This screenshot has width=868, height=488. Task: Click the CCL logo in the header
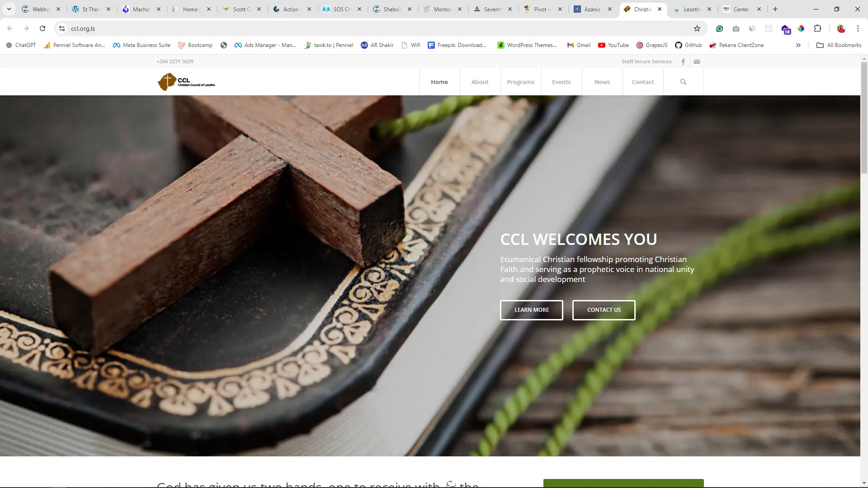pyautogui.click(x=186, y=82)
